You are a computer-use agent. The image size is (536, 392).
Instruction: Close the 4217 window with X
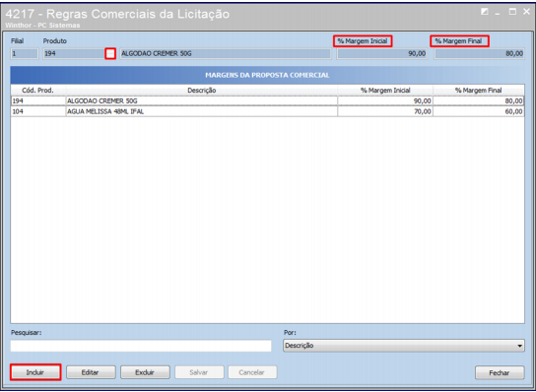[x=526, y=12]
